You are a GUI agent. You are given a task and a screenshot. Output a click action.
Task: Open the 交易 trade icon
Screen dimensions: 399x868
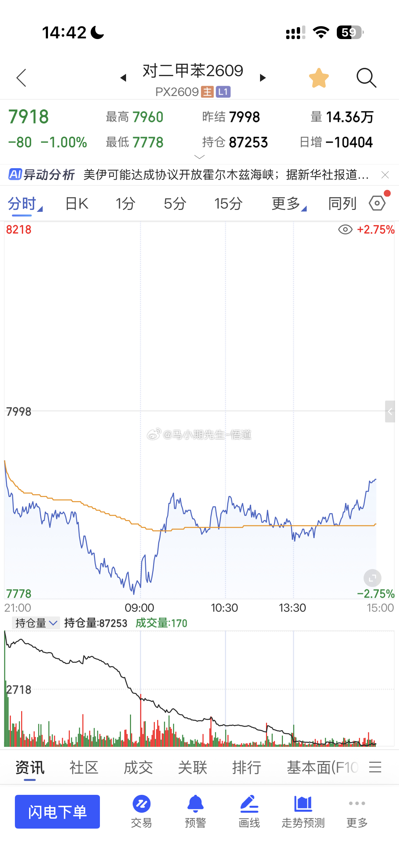tap(141, 811)
